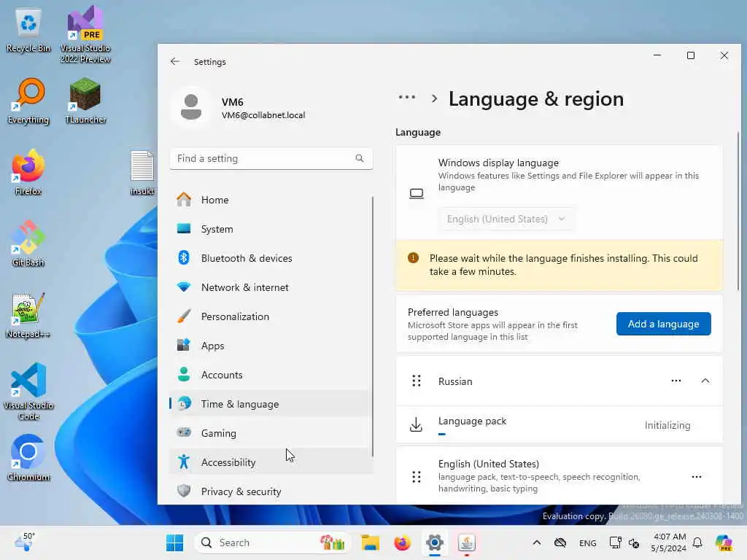Open the Java app in the taskbar
The height and width of the screenshot is (560, 747).
click(466, 542)
